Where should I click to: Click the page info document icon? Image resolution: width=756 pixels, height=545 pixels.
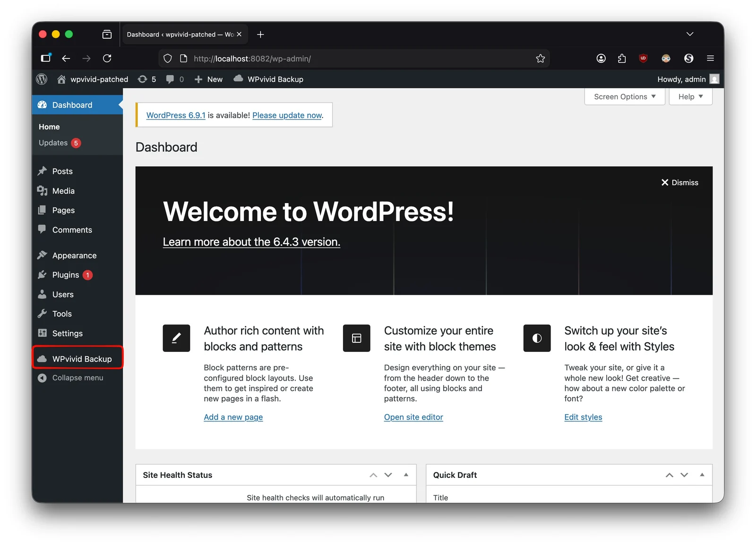point(184,59)
